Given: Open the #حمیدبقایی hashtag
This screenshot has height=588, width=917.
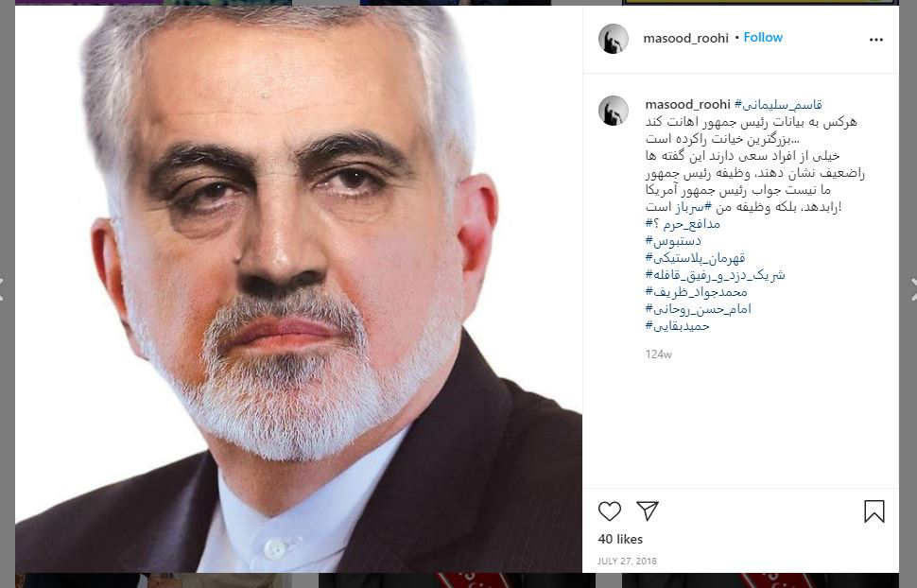Looking at the screenshot, I should coord(677,326).
